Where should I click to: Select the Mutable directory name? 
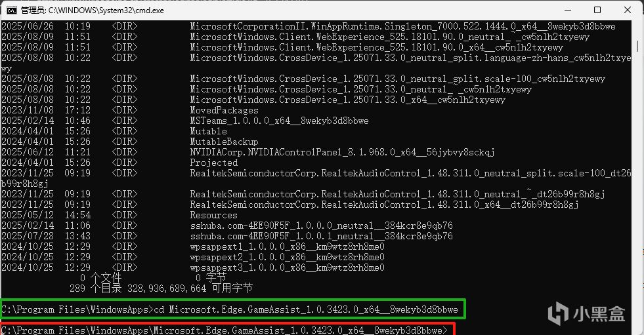(208, 131)
